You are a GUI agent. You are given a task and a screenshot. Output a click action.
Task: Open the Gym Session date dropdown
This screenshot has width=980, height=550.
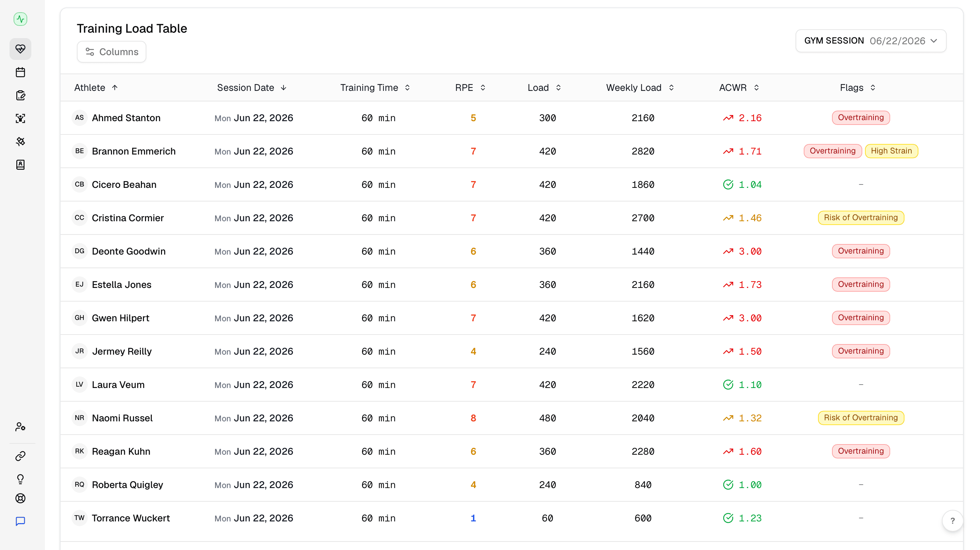tap(870, 41)
